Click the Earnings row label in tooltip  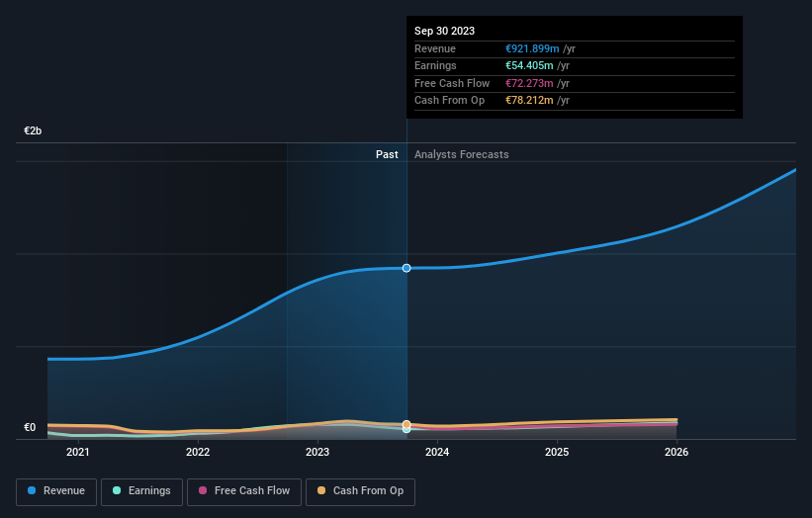(435, 65)
